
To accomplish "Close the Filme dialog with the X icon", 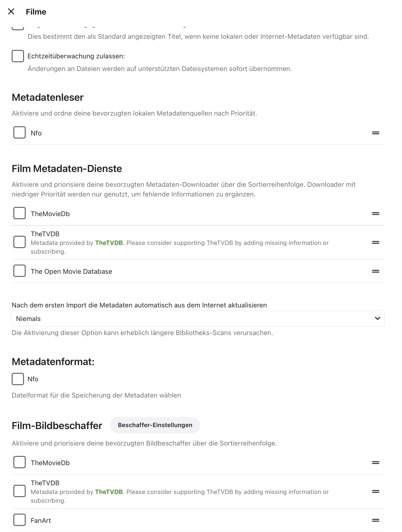I will pos(11,11).
